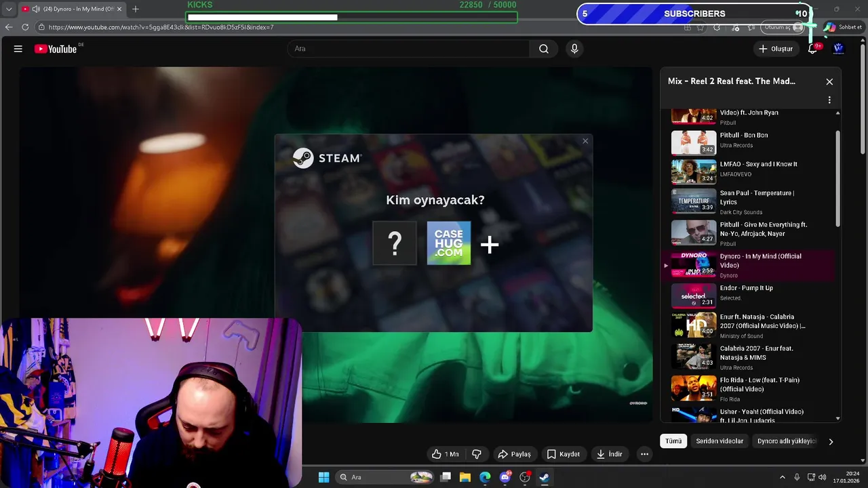
Task: Close the Mix playlist panel
Action: click(829, 81)
